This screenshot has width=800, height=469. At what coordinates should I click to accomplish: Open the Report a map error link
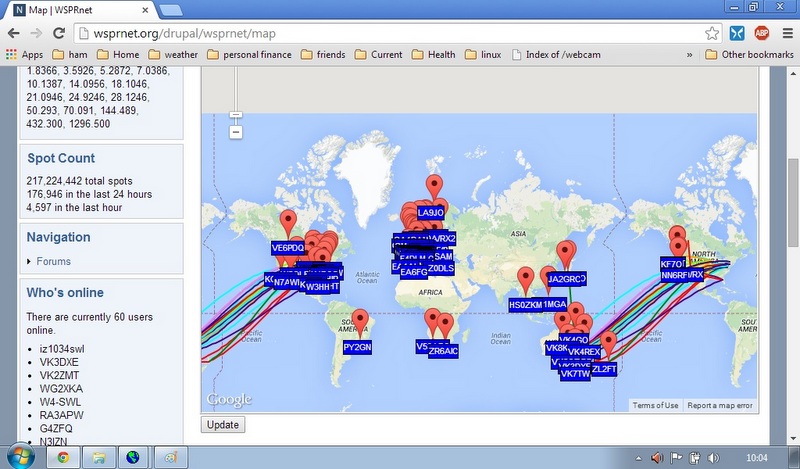pos(720,405)
